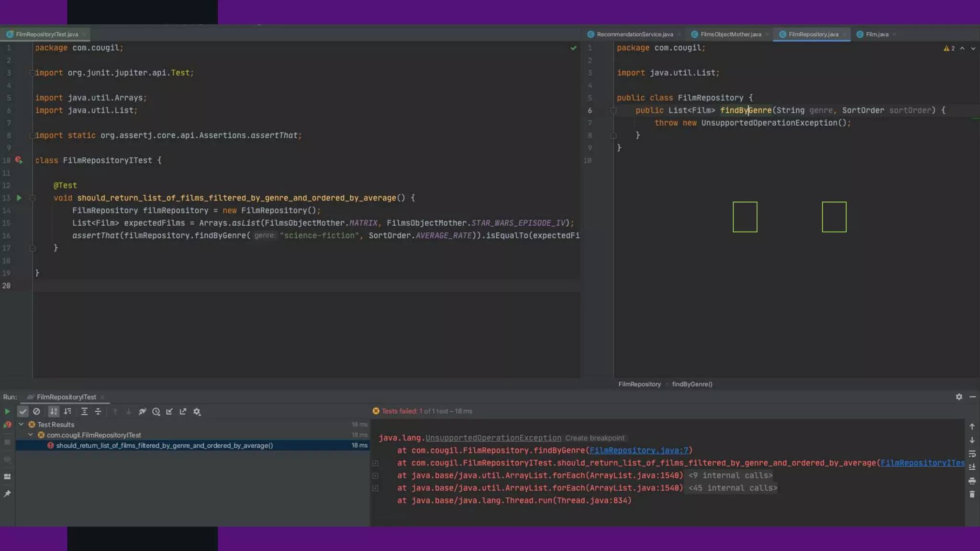Collapse com.cougil.FilmRepositoryITest node
Image resolution: width=980 pixels, height=551 pixels.
pyautogui.click(x=31, y=435)
